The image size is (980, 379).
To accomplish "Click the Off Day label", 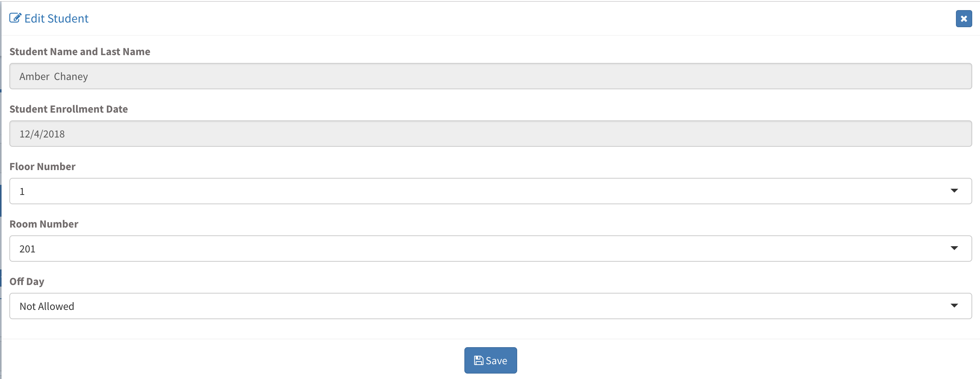I will [27, 282].
